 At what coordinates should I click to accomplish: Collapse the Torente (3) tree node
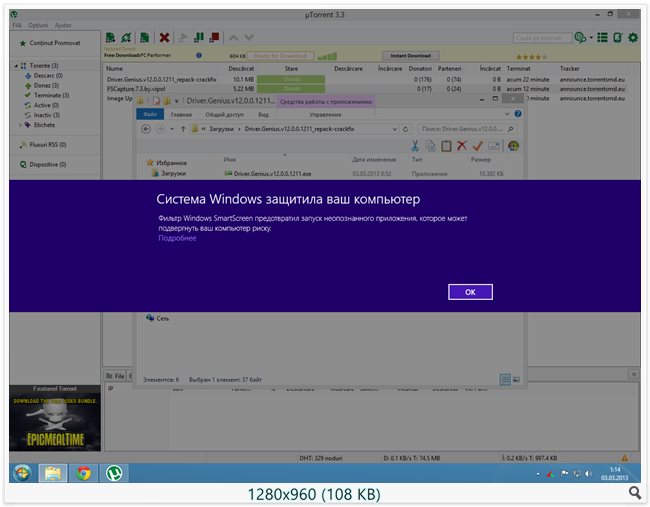pos(16,66)
